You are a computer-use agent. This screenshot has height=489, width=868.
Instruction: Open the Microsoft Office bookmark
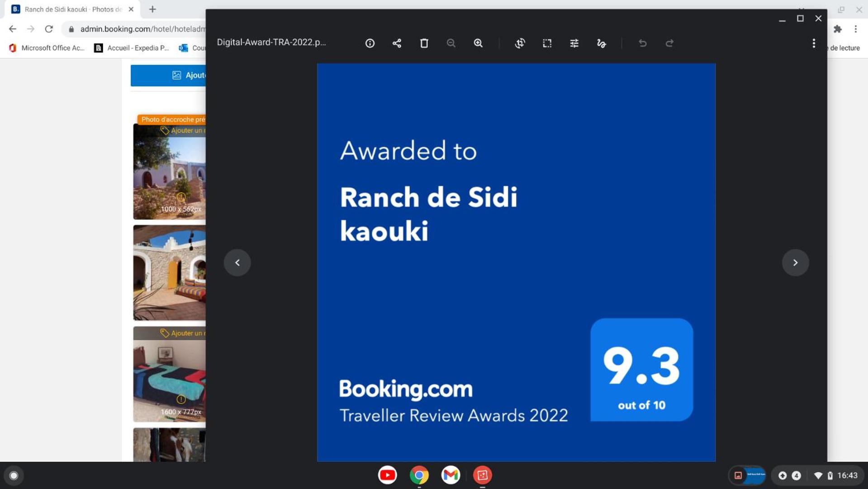47,48
